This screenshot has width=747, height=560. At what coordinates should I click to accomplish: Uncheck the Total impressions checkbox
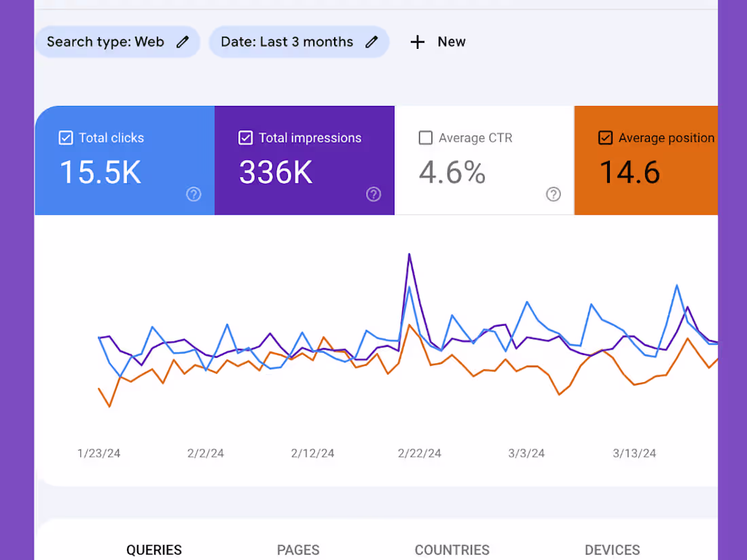pos(246,138)
